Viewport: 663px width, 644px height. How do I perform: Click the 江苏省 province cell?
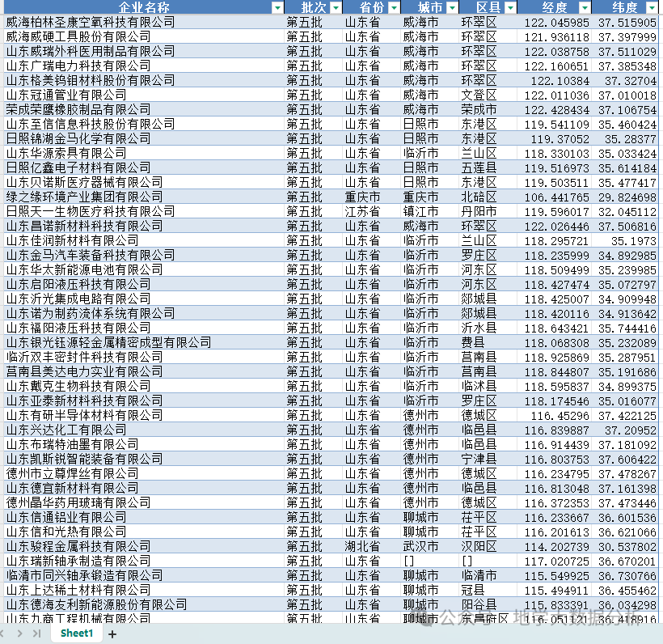(372, 211)
